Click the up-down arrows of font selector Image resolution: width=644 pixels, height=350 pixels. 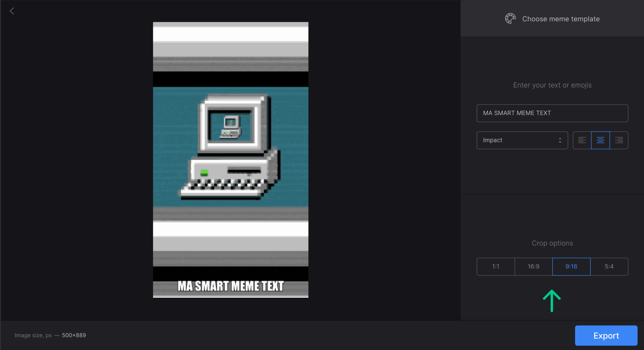pos(560,140)
